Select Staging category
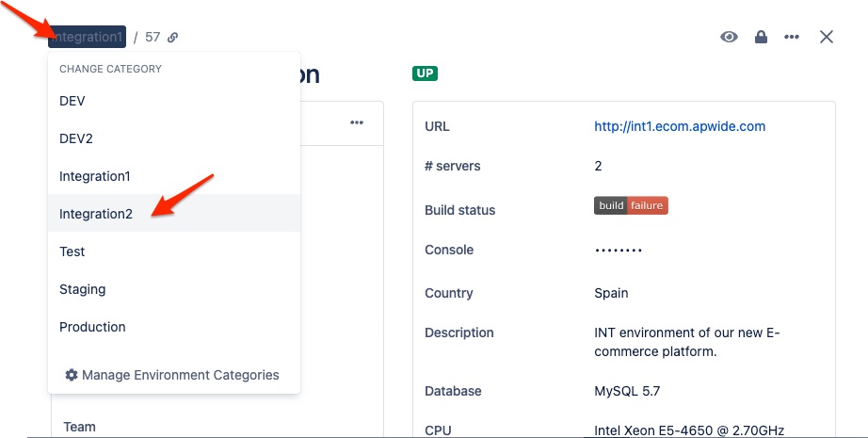The image size is (868, 438). (83, 289)
